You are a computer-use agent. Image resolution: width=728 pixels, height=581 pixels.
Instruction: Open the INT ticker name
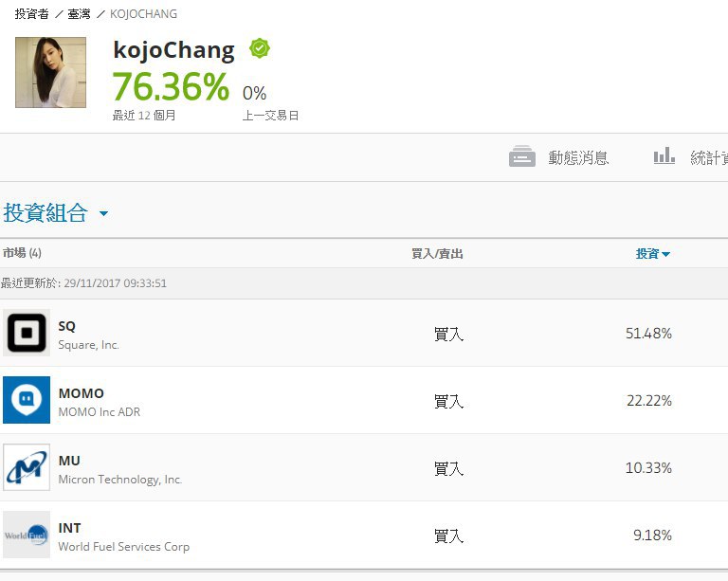tap(69, 528)
